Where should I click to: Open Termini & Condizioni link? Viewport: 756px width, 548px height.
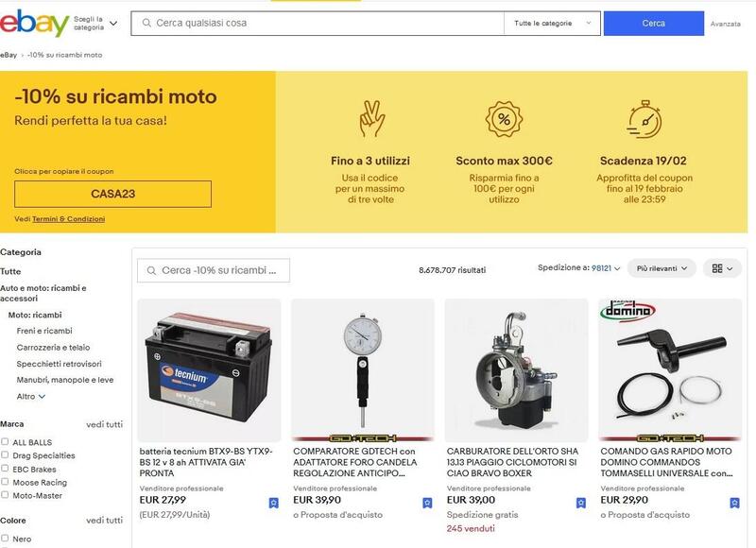68,219
